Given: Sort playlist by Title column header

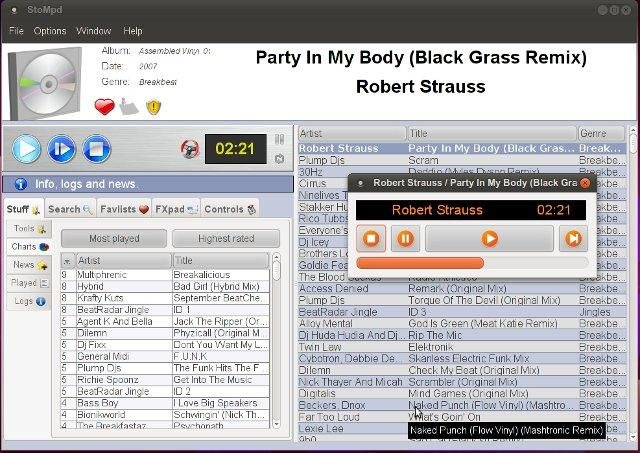Looking at the screenshot, I should pos(492,133).
